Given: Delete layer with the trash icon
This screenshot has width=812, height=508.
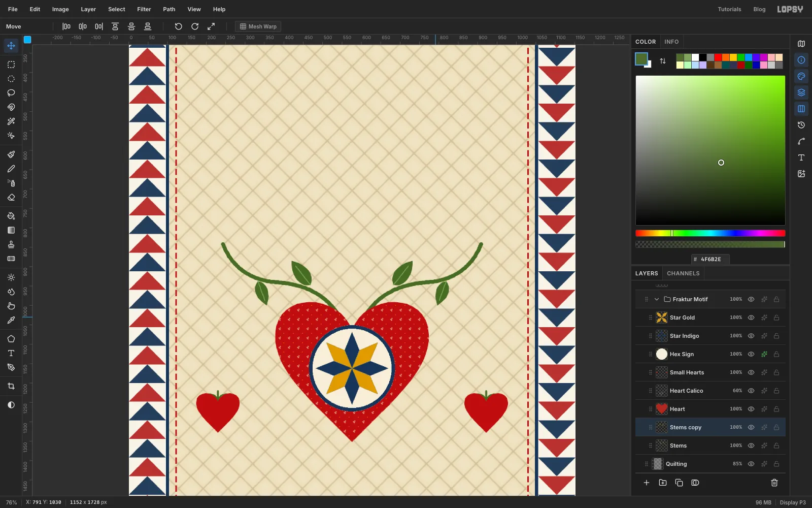Looking at the screenshot, I should [x=774, y=483].
